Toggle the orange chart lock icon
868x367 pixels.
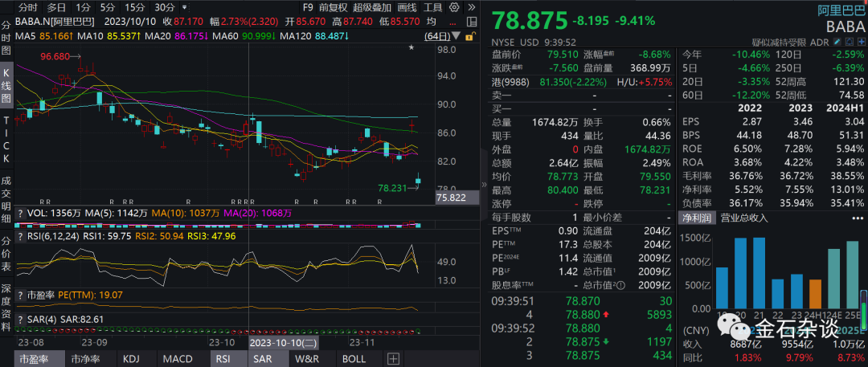(x=469, y=36)
